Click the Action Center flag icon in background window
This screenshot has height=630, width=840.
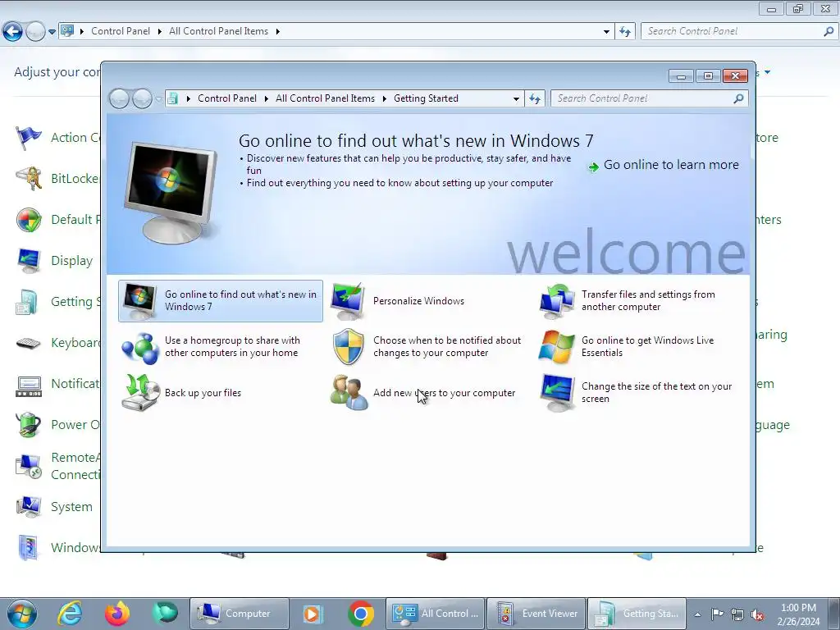click(29, 138)
